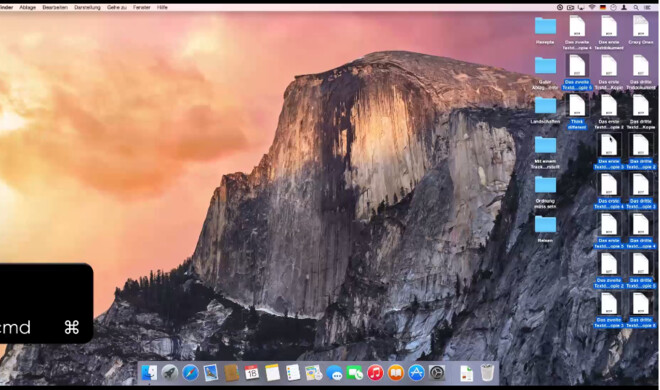Click German flag input source icon

pyautogui.click(x=603, y=7)
